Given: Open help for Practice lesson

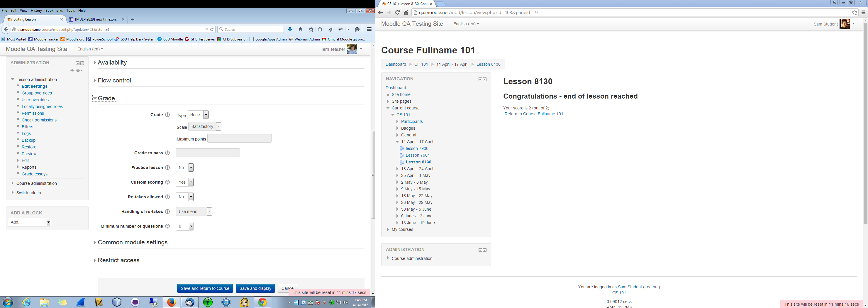Looking at the screenshot, I should click(x=167, y=167).
